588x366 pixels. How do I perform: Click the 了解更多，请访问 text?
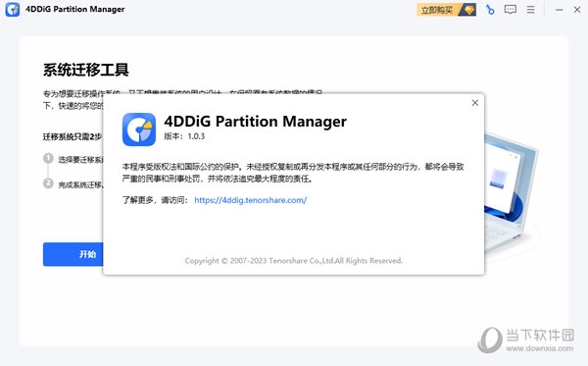(x=155, y=200)
